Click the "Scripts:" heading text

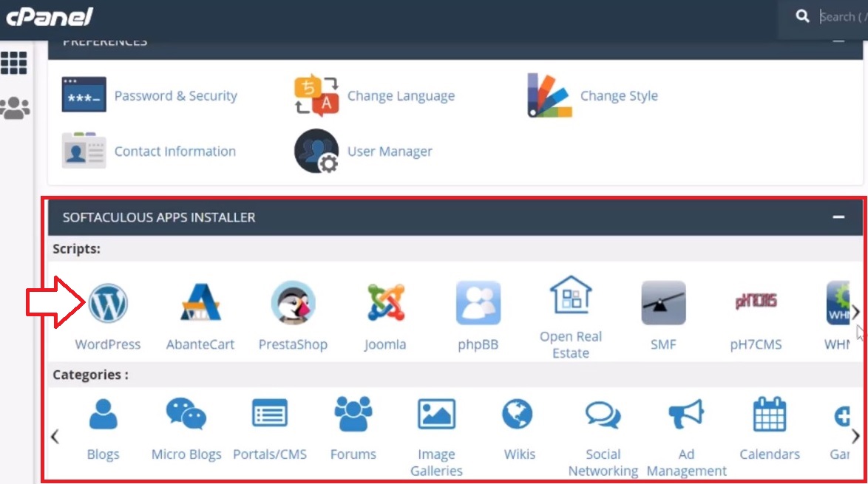tap(76, 249)
